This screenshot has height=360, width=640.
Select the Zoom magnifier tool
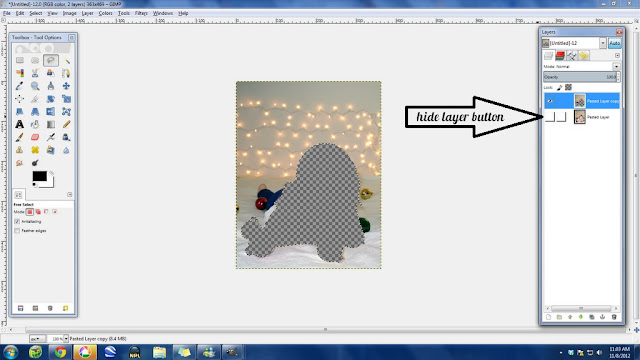point(35,86)
